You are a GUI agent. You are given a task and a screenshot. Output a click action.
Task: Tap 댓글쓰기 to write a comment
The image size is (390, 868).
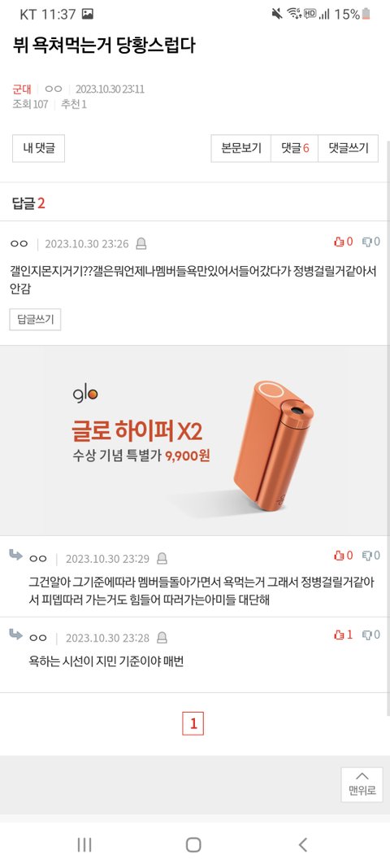coord(348,148)
